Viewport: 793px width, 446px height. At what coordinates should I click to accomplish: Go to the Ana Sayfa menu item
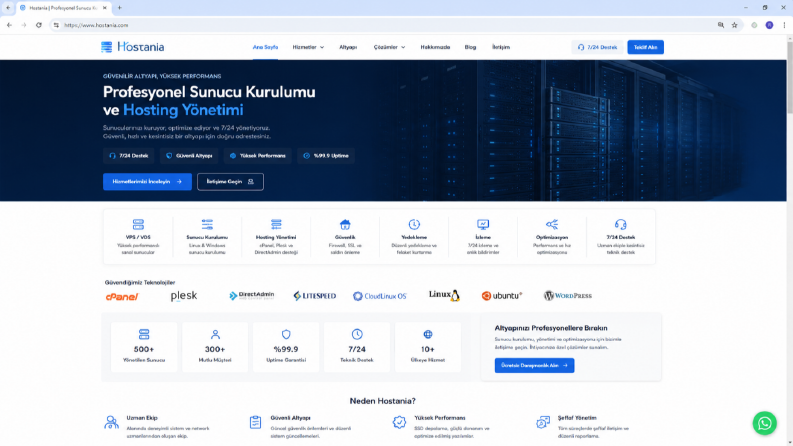coord(265,47)
